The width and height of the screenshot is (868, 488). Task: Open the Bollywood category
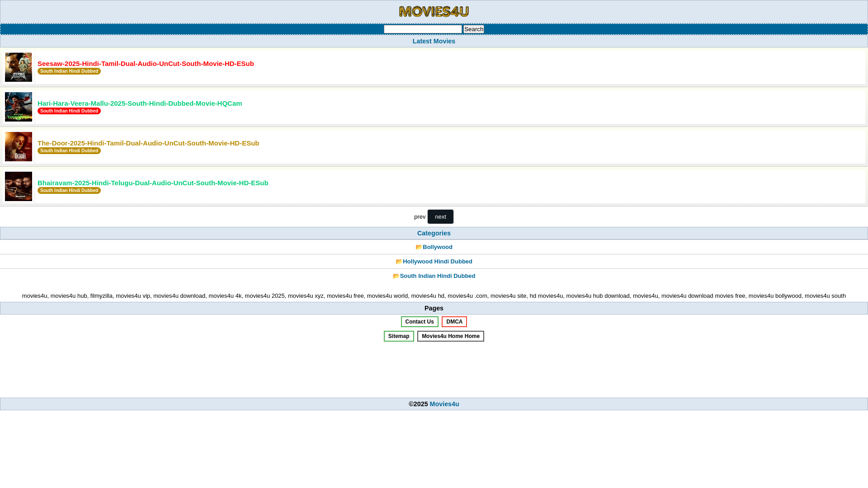coord(437,247)
